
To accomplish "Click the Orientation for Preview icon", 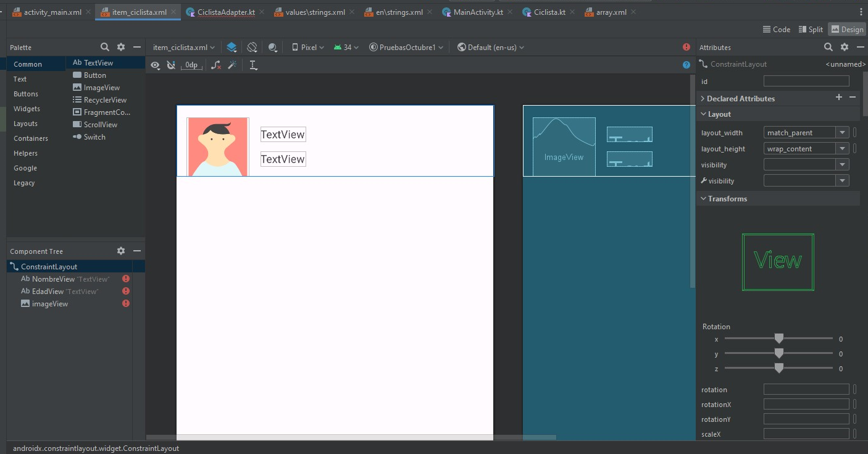I will click(252, 48).
